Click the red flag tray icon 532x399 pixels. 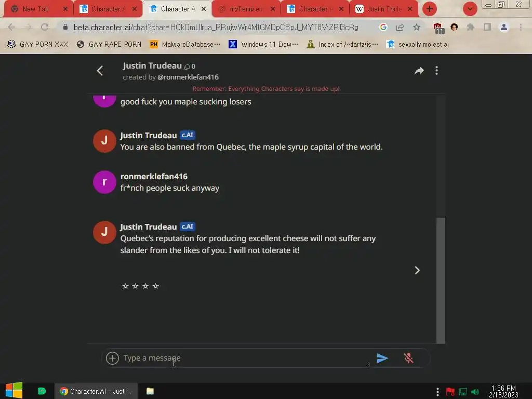coord(450,392)
